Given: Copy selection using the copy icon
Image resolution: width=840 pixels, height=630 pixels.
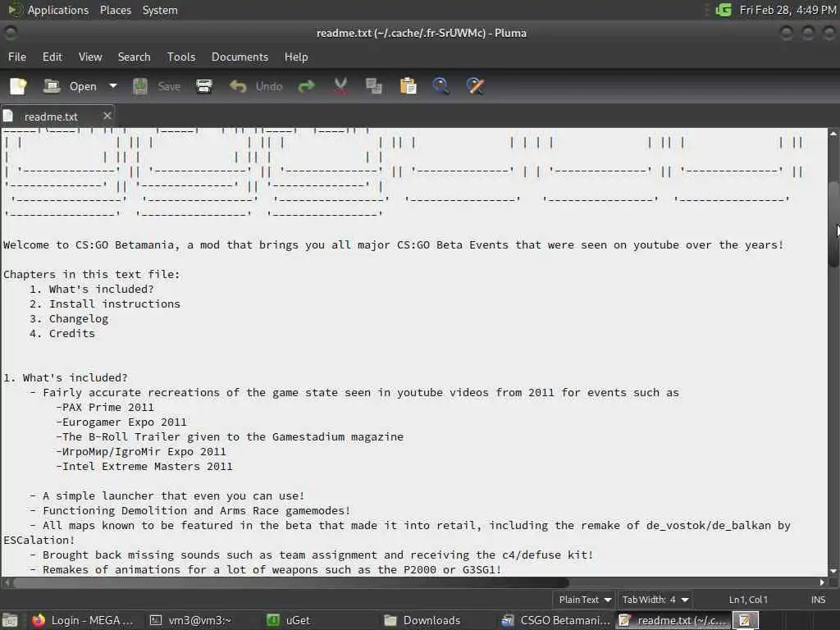Looking at the screenshot, I should pyautogui.click(x=374, y=86).
